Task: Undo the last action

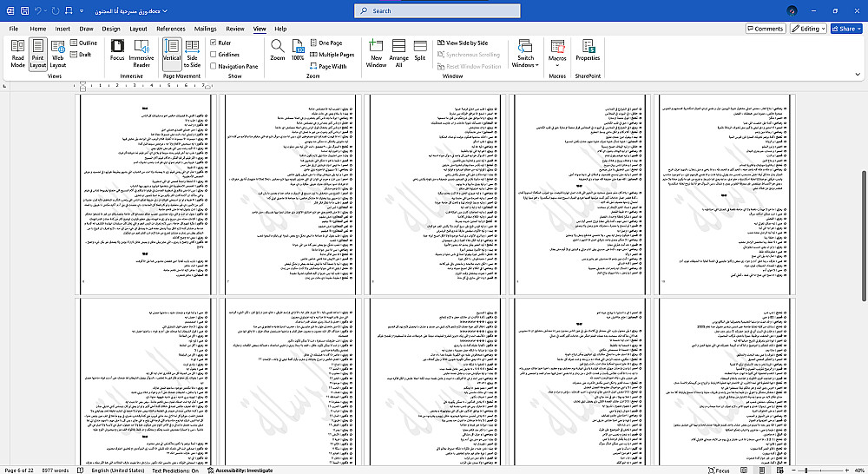Action: coord(38,10)
